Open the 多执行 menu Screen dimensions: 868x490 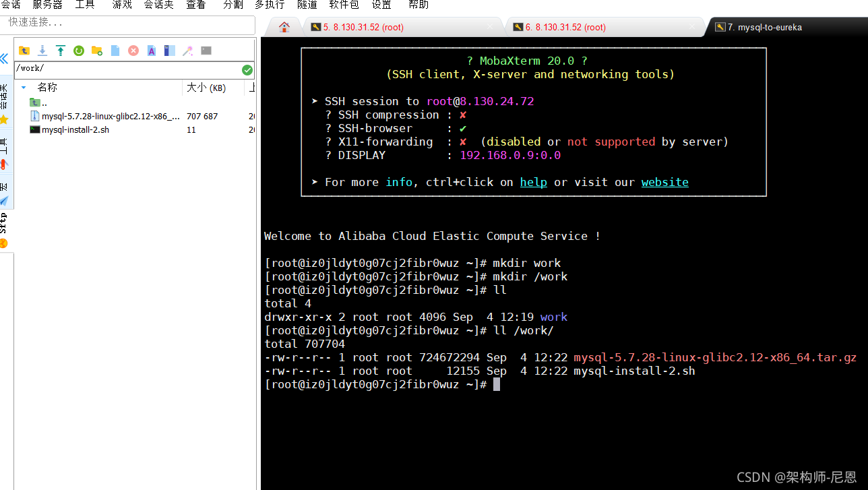pyautogui.click(x=270, y=5)
